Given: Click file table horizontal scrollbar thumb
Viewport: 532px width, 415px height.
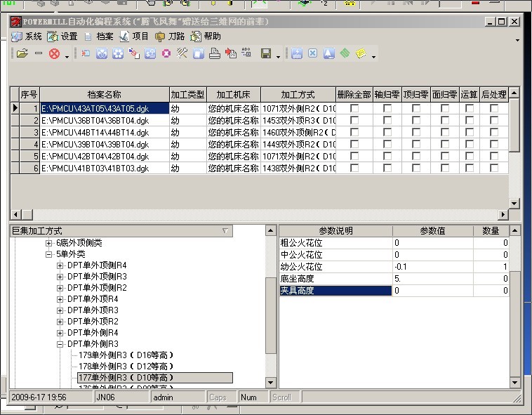Looking at the screenshot, I should coord(27,214).
